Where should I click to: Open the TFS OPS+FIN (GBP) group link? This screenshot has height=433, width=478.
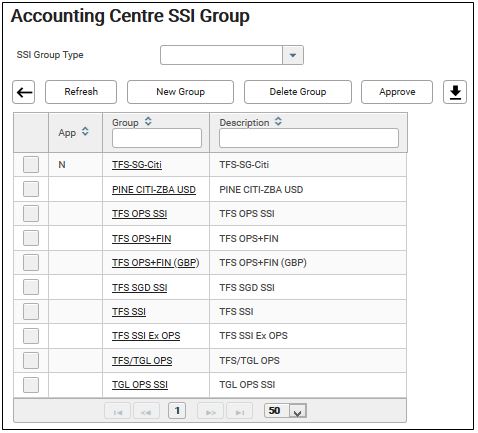pos(156,263)
